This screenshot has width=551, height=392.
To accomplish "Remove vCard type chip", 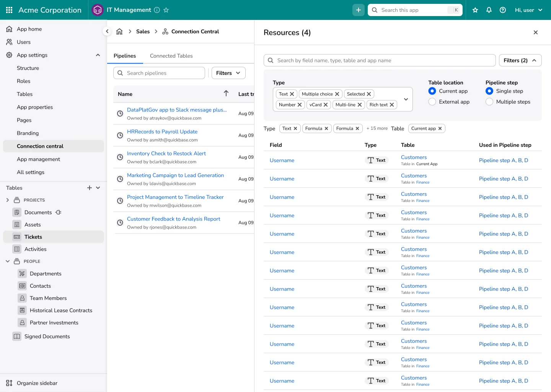I will (x=326, y=105).
